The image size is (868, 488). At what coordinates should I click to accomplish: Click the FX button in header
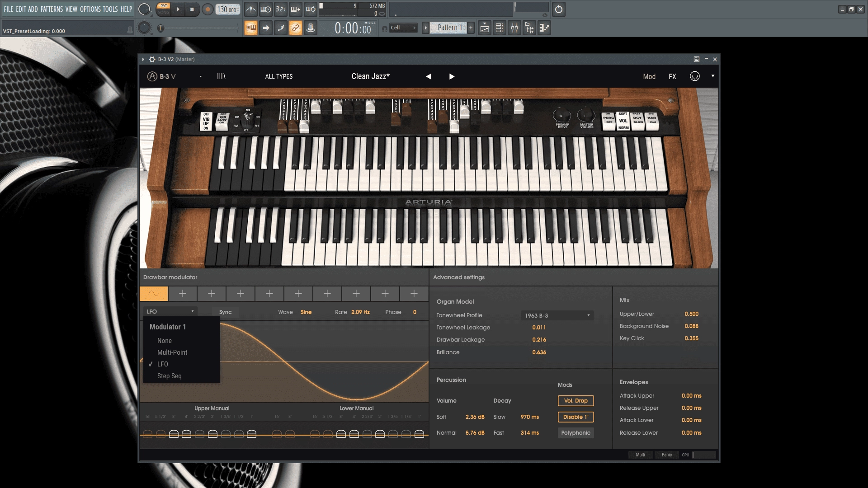(672, 77)
